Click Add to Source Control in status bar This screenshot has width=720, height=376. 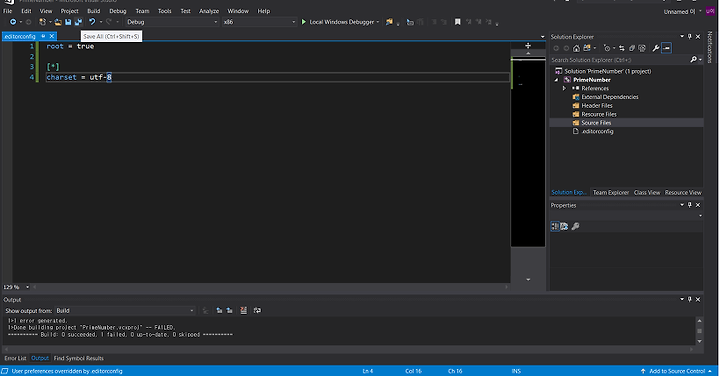(x=677, y=371)
